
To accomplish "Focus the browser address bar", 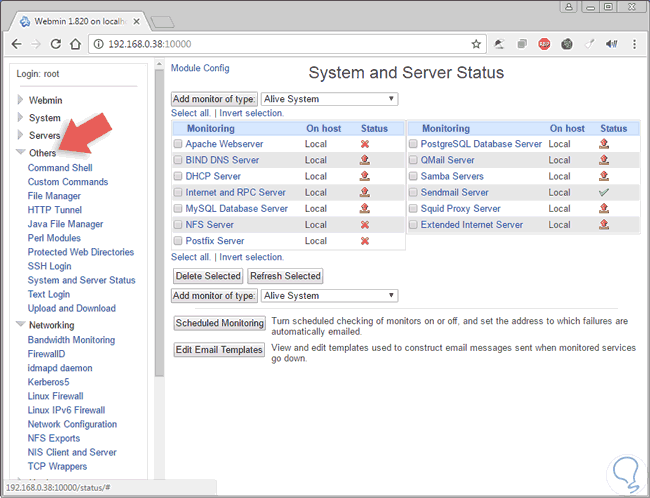I will pos(286,44).
